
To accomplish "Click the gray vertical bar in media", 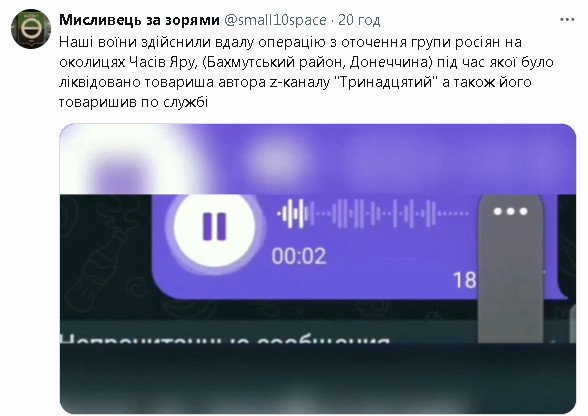I will [x=510, y=268].
